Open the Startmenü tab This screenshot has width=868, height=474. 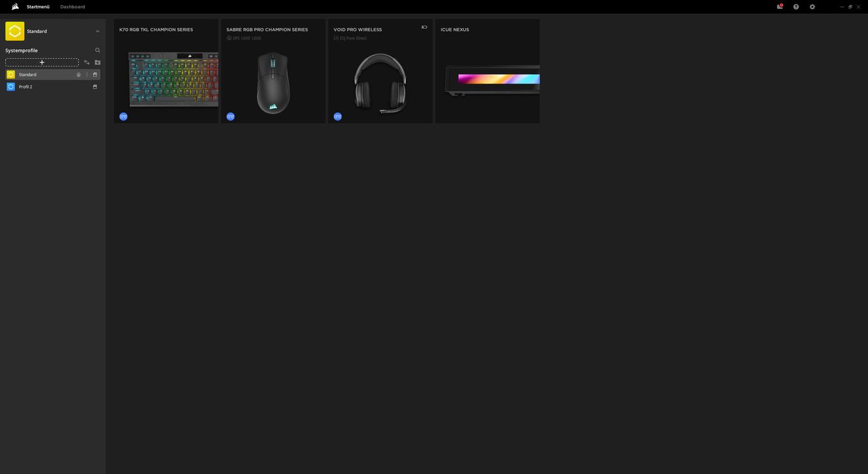coord(38,6)
